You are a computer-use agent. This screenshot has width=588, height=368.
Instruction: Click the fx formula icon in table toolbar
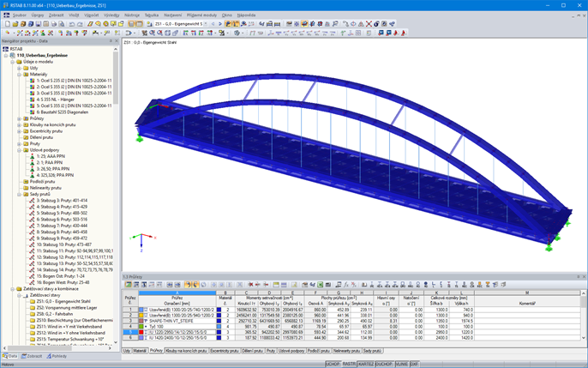coord(346,285)
